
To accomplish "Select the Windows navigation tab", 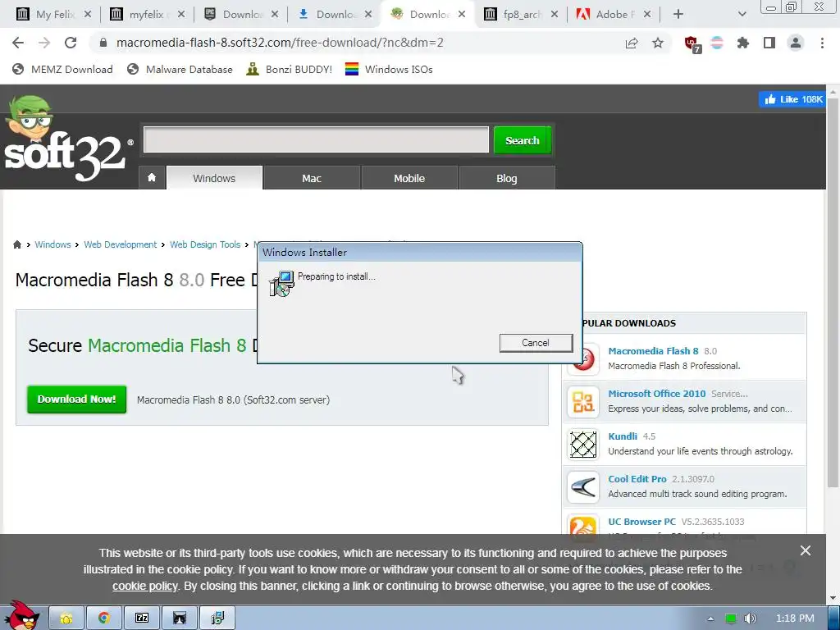I will pyautogui.click(x=214, y=178).
